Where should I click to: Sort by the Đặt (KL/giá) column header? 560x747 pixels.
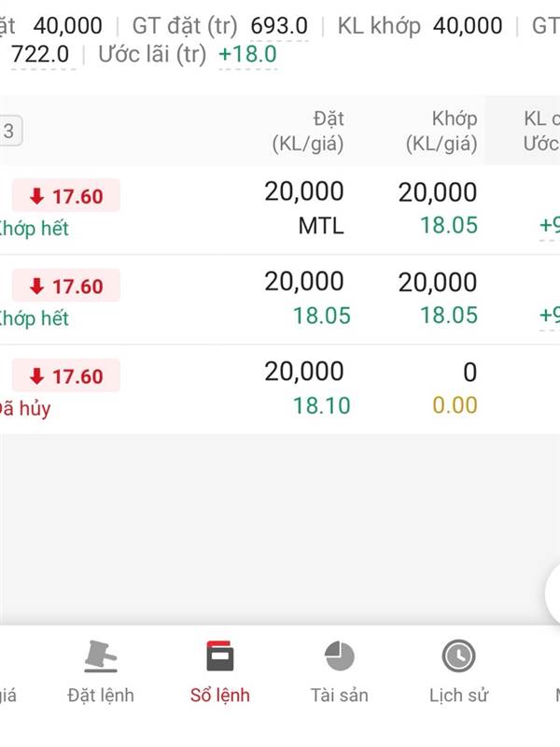[308, 132]
